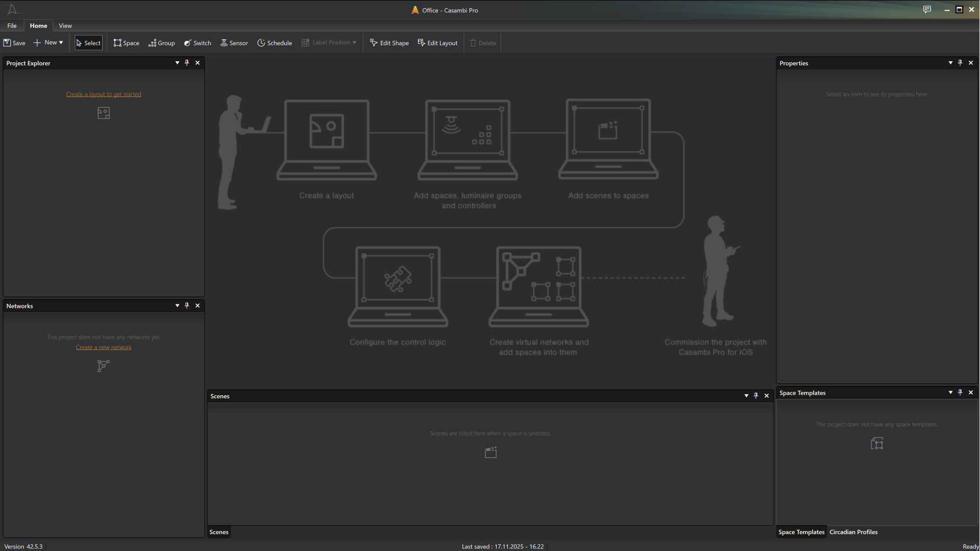
Task: Click the Save icon
Action: click(7, 43)
